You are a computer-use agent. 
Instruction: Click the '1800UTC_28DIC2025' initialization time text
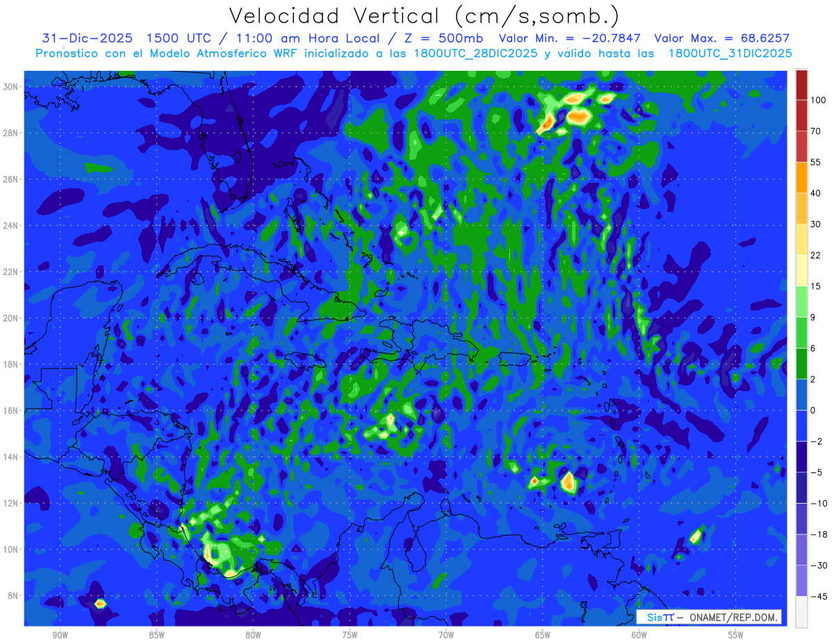[x=476, y=53]
